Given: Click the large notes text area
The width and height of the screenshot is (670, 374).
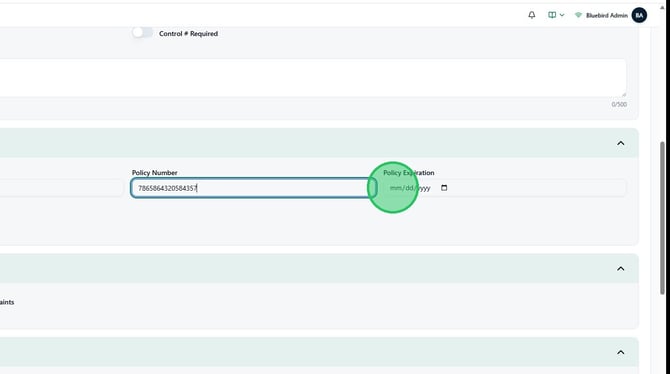Looking at the screenshot, I should 313,78.
